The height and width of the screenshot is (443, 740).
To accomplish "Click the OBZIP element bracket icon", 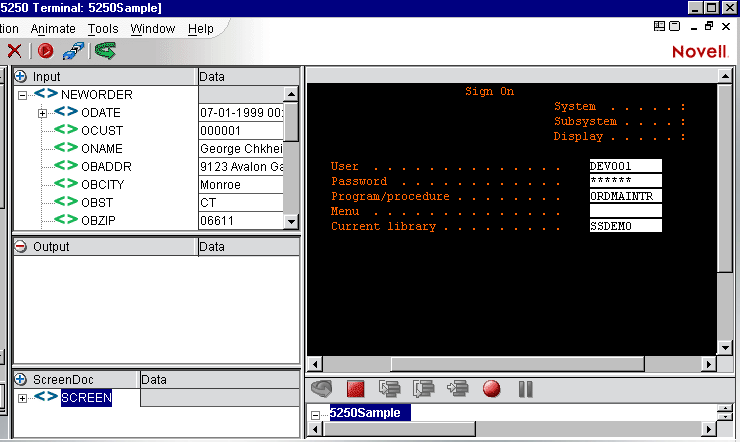I will point(66,219).
